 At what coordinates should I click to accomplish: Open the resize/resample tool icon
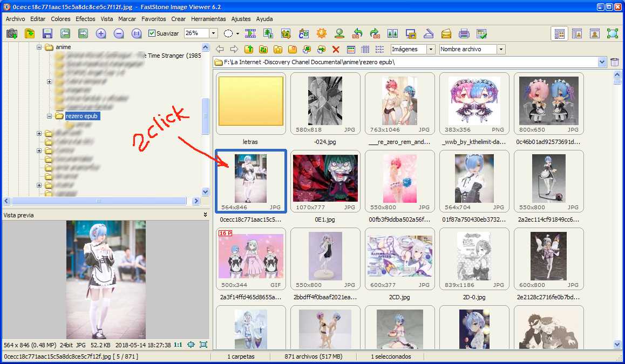pyautogui.click(x=268, y=34)
